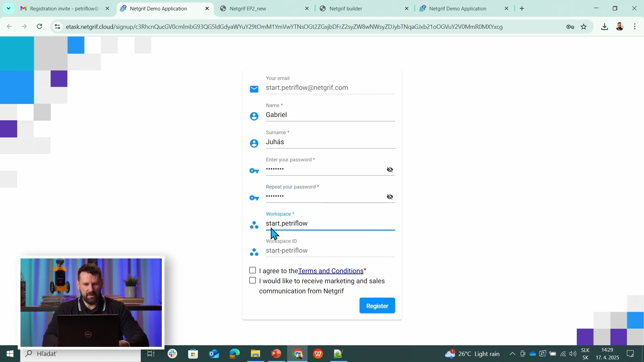Click the workspace dots icon beside Workspace
Image resolution: width=644 pixels, height=362 pixels.
pyautogui.click(x=254, y=225)
